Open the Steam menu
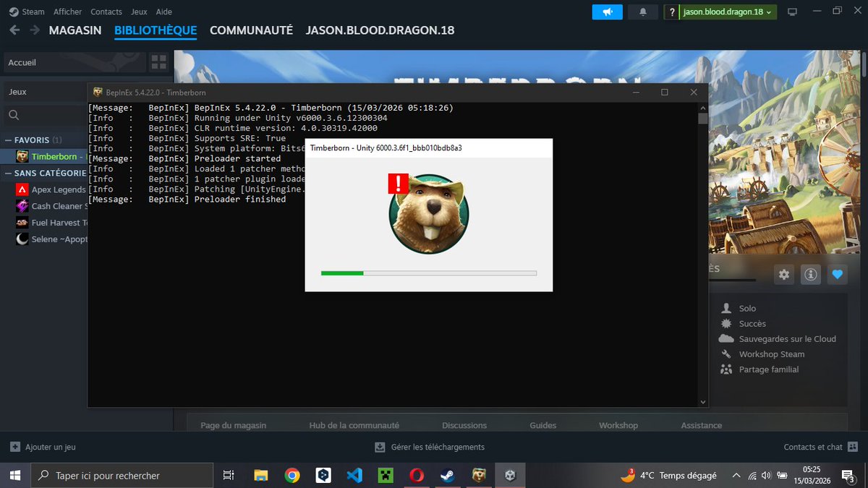This screenshot has height=488, width=868. (27, 12)
